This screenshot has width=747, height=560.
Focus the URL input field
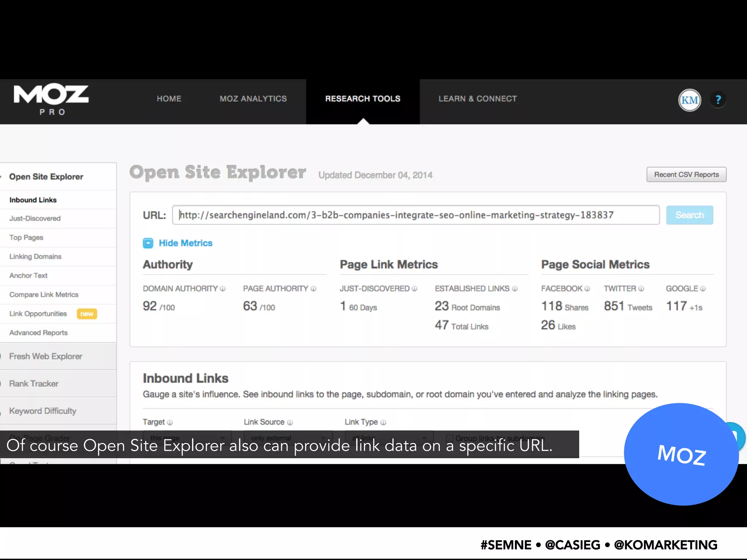click(416, 215)
